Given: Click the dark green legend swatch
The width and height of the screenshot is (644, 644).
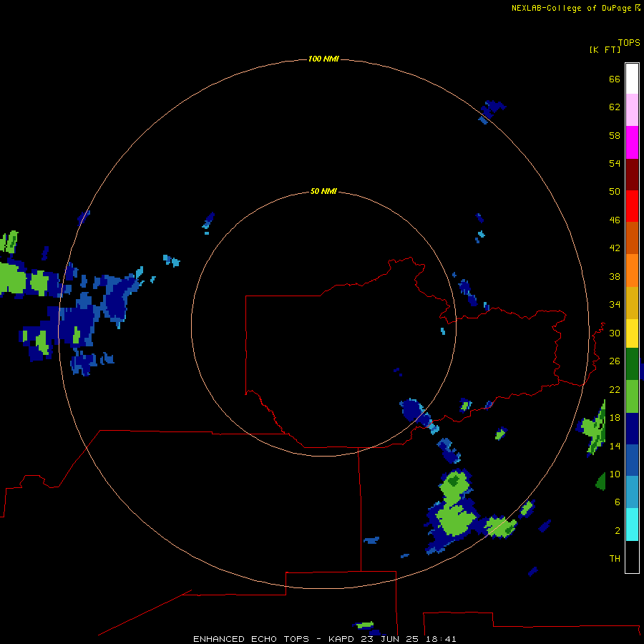Looking at the screenshot, I should point(632,364).
